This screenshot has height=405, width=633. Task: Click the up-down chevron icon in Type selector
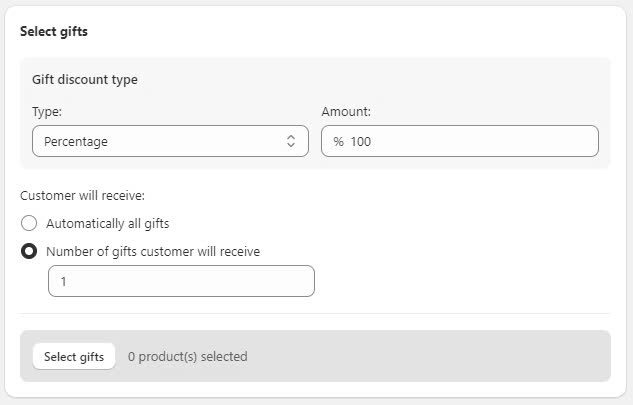pos(291,142)
